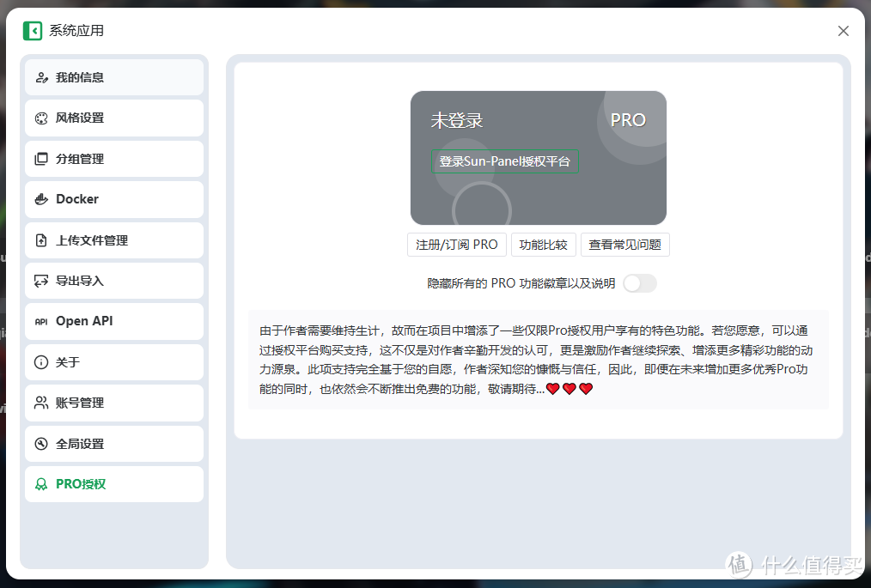Click the upload file icon beside 上传文件管理
The image size is (871, 588).
(x=42, y=240)
